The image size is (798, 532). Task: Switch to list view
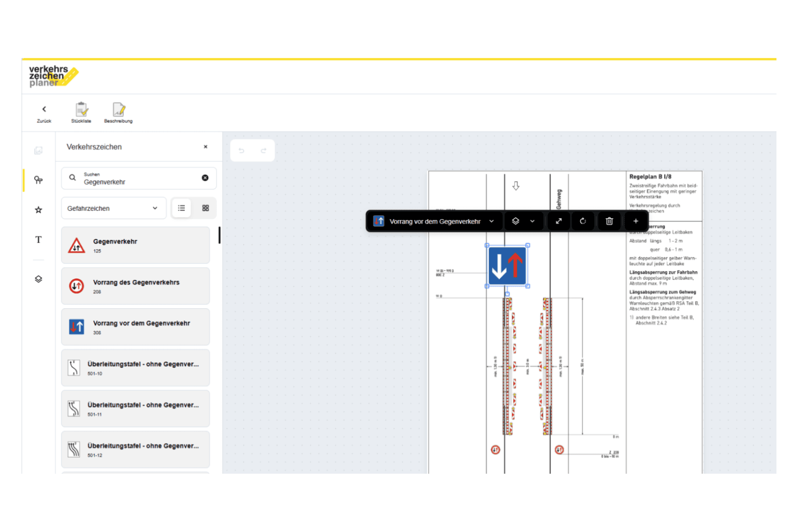181,208
